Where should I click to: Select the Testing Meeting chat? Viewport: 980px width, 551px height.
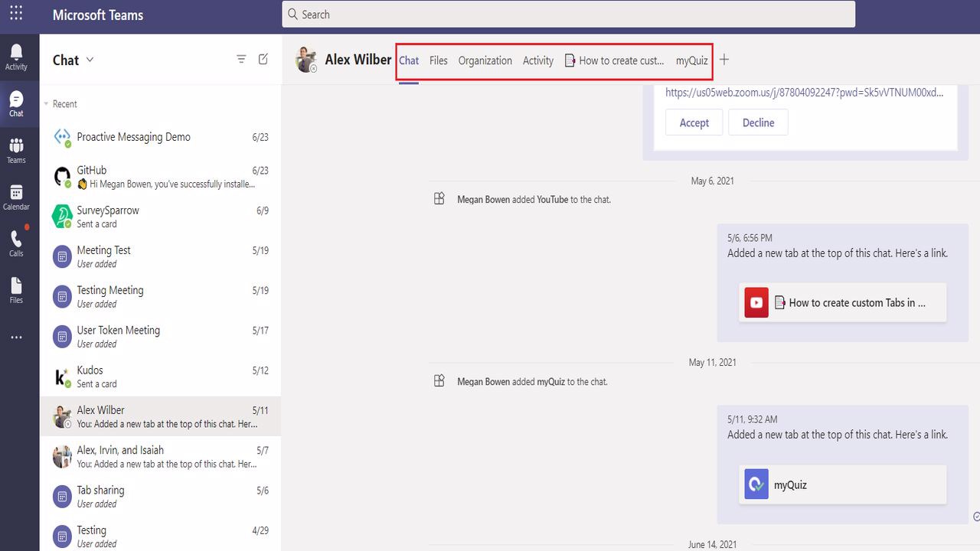(x=161, y=296)
